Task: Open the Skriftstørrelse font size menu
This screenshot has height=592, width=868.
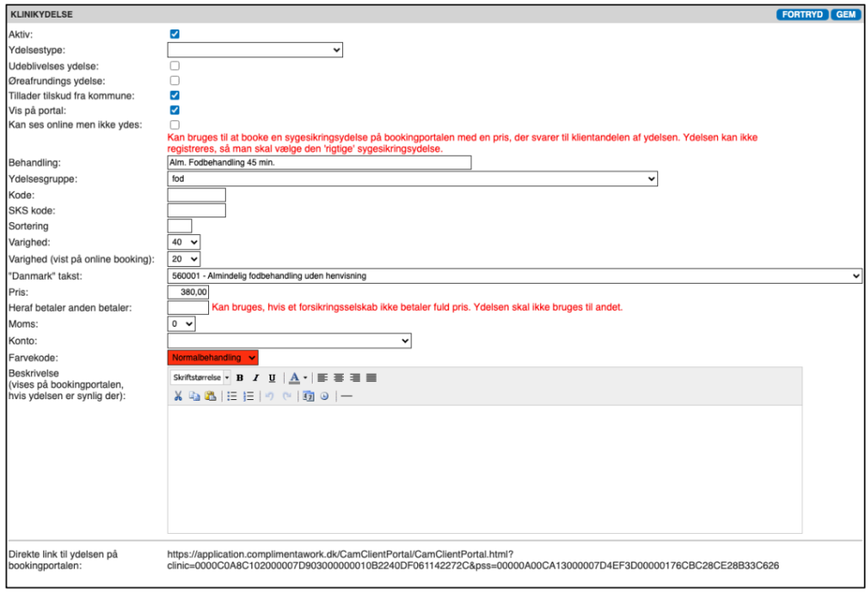Action: click(201, 378)
